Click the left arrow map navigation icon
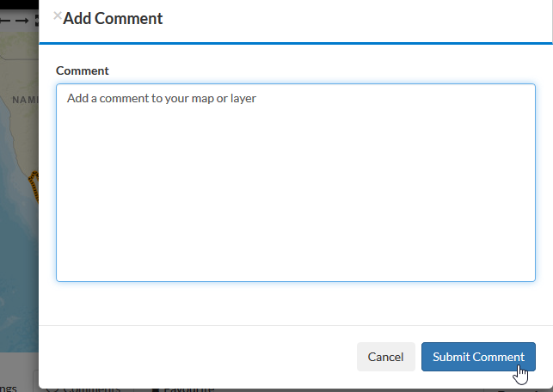This screenshot has width=553, height=392. pos(4,21)
